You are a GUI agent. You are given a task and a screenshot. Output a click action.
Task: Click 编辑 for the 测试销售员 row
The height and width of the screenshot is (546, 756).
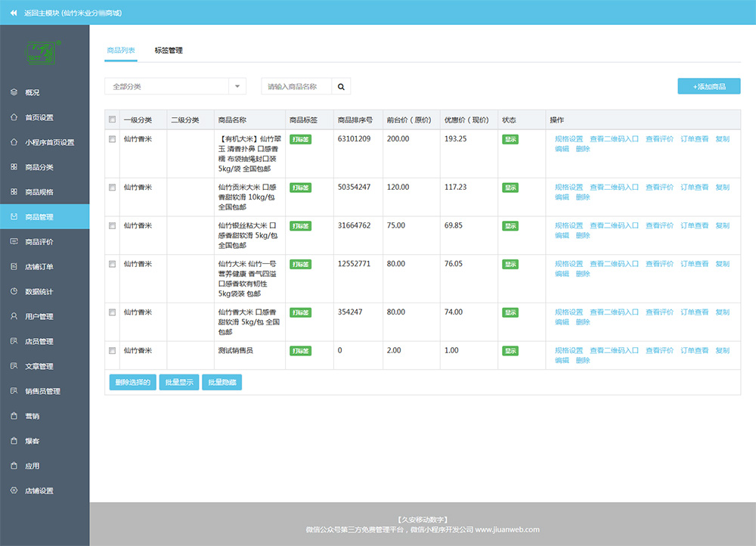pyautogui.click(x=562, y=360)
